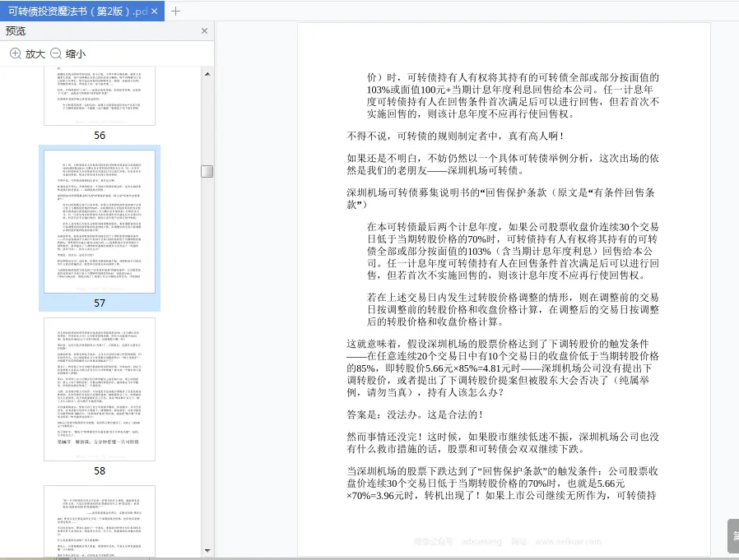Select page 58 thumbnail
This screenshot has width=739, height=560.
click(x=100, y=389)
